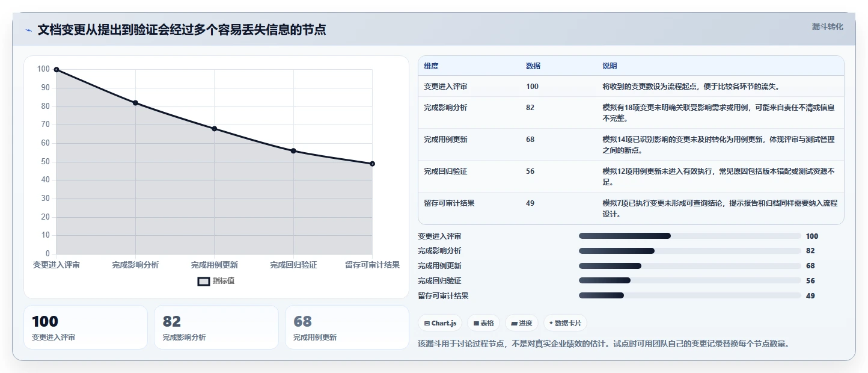
Task: Click the 漏斗转化 label in header
Action: tap(827, 26)
